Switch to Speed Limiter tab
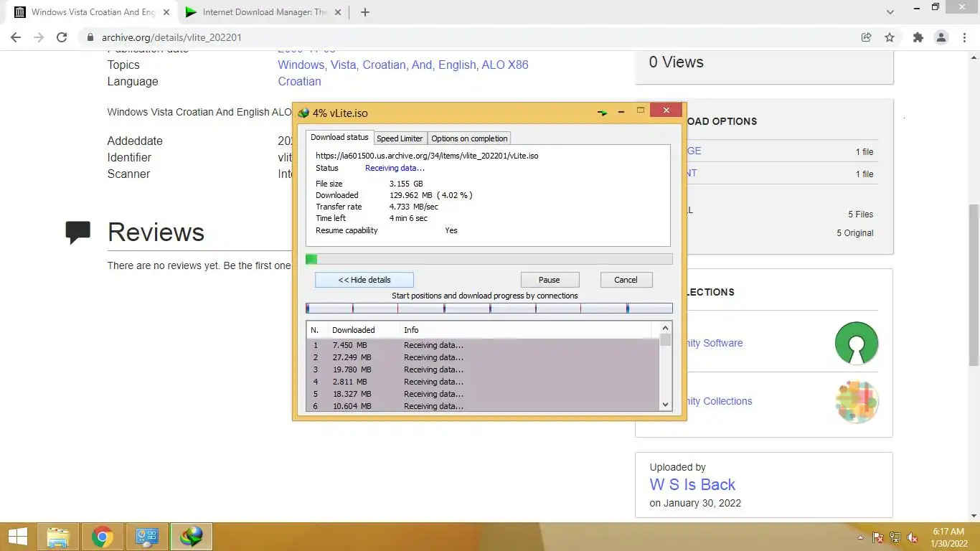The height and width of the screenshot is (551, 980). 400,138
